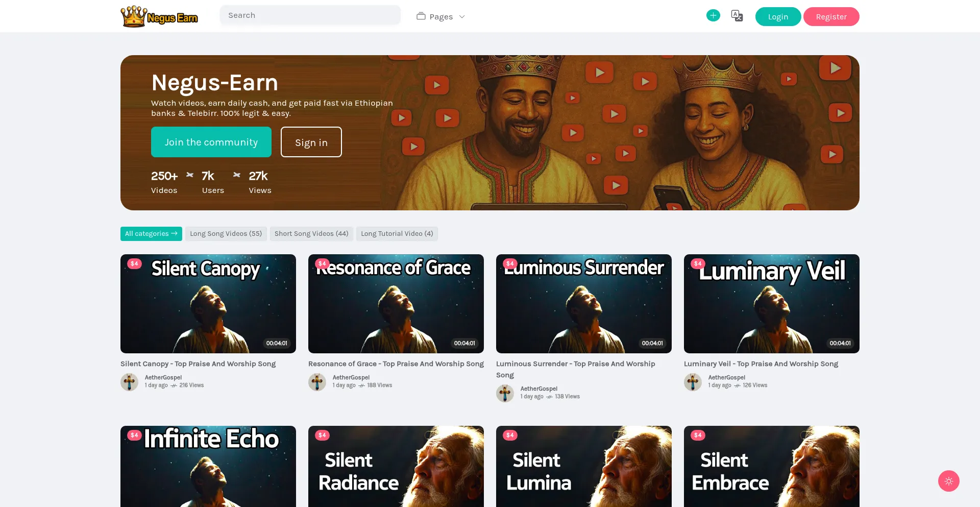Click $4 badge on Luminary Veil

pos(698,263)
